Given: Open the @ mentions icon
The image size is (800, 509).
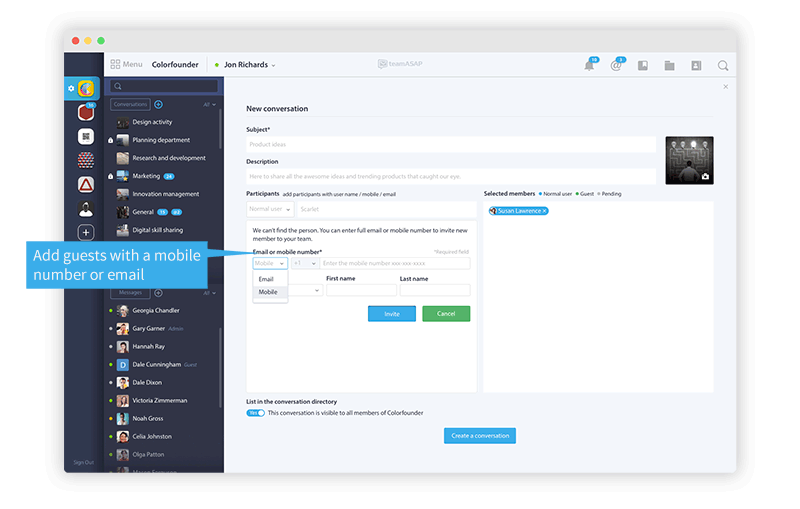Looking at the screenshot, I should coord(616,65).
